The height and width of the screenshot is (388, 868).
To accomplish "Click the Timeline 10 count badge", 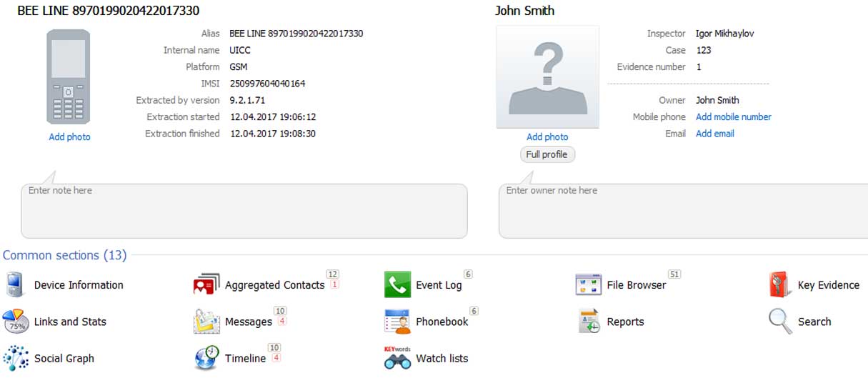I will [x=274, y=348].
